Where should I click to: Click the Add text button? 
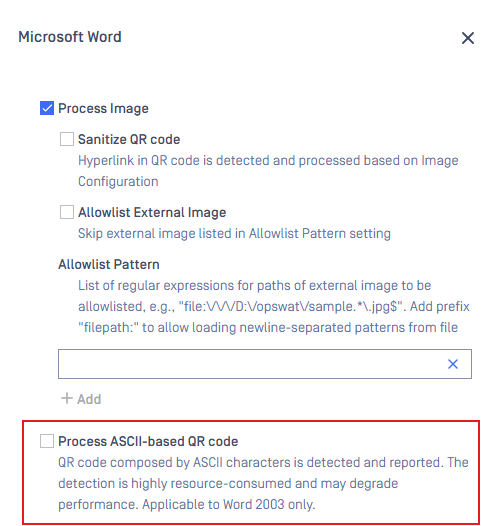[89, 399]
